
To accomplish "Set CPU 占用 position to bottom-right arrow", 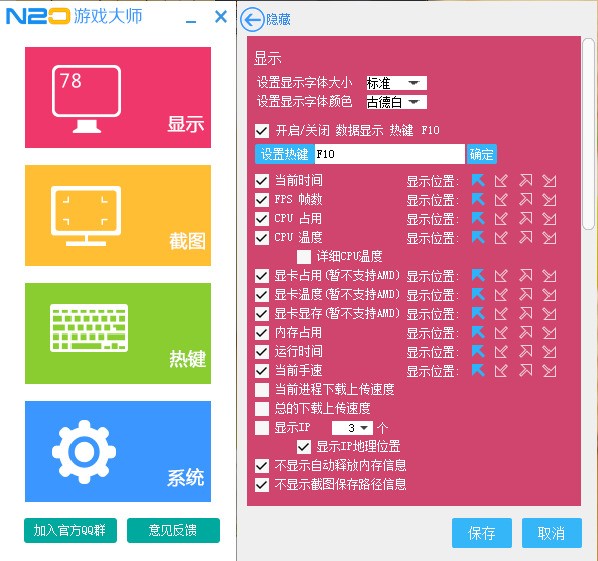I will (x=550, y=219).
